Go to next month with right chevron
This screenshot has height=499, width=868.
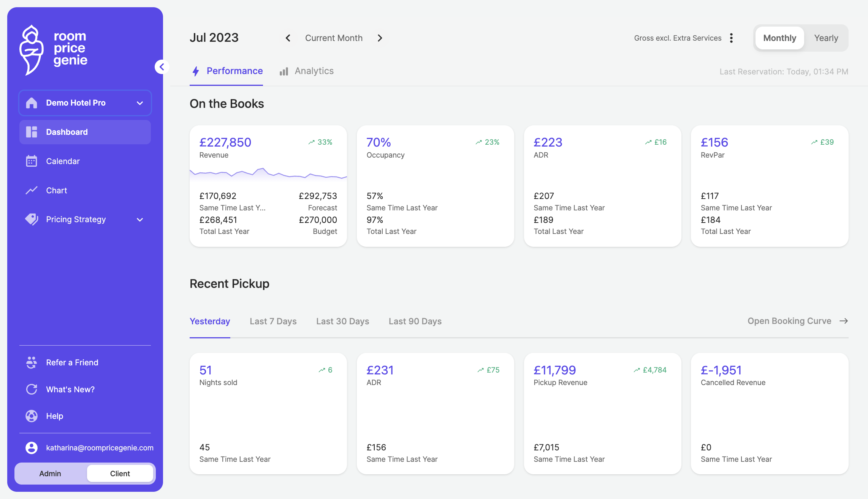(x=380, y=38)
